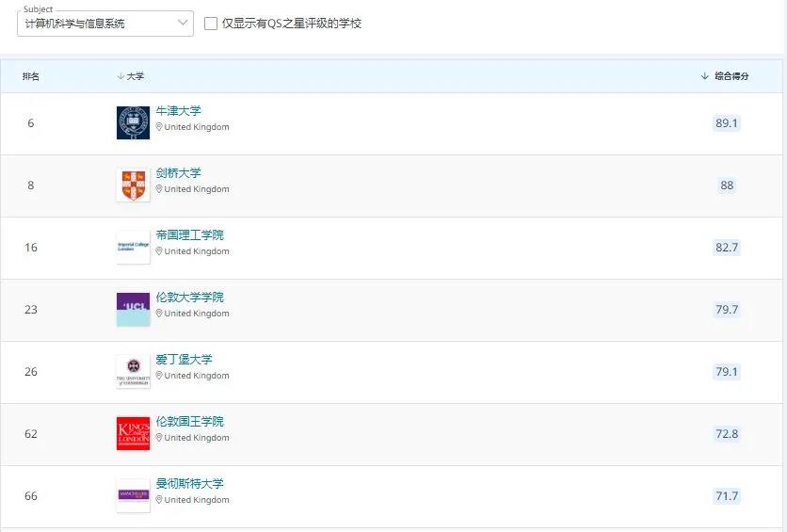787x532 pixels.
Task: Click rank number 23 in the 伦敦大学学院 row
Action: tap(31, 310)
